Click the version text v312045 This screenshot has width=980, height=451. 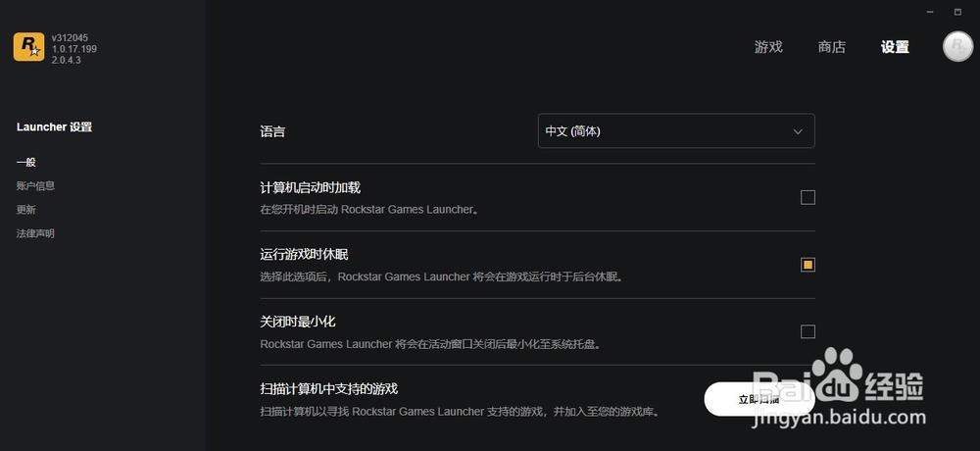pyautogui.click(x=70, y=38)
